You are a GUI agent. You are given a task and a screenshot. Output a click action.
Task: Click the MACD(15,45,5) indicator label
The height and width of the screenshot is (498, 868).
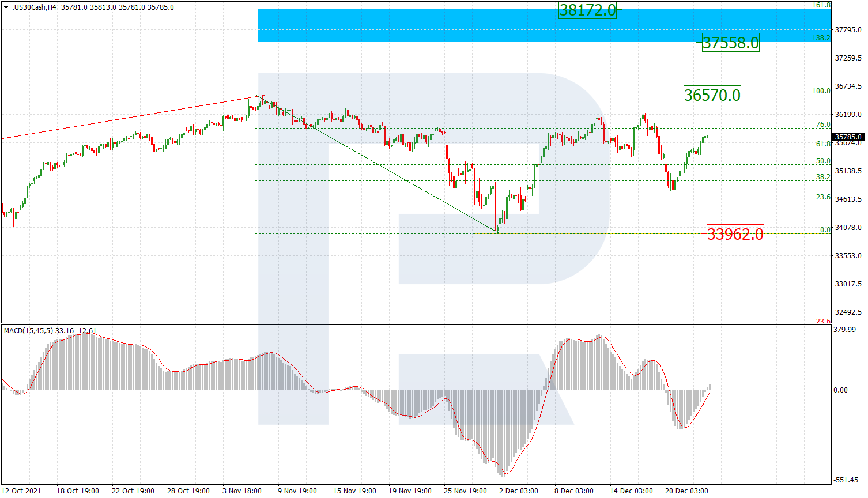tap(28, 331)
